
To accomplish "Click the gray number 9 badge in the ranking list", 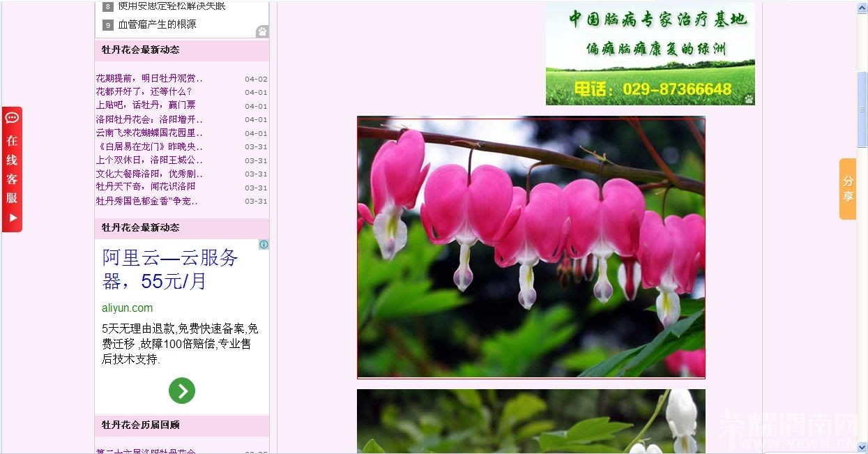I will click(x=107, y=23).
